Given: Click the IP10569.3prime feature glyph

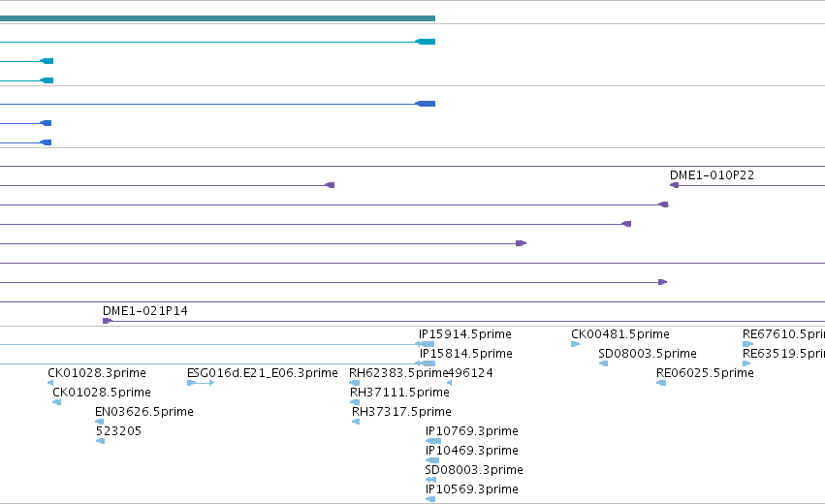Looking at the screenshot, I should pyautogui.click(x=430, y=499).
